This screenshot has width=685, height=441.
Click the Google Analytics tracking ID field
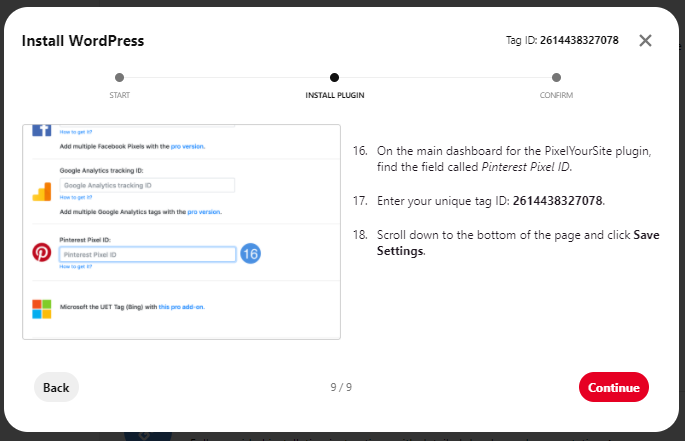147,185
